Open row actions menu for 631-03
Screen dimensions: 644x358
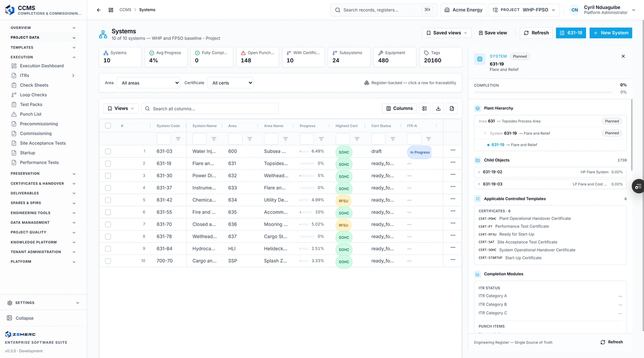453,150
